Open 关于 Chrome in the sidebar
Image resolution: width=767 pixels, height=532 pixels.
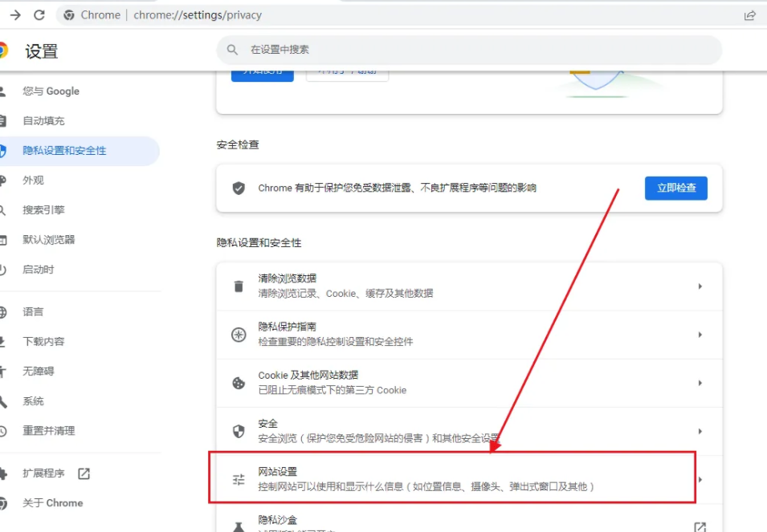53,503
